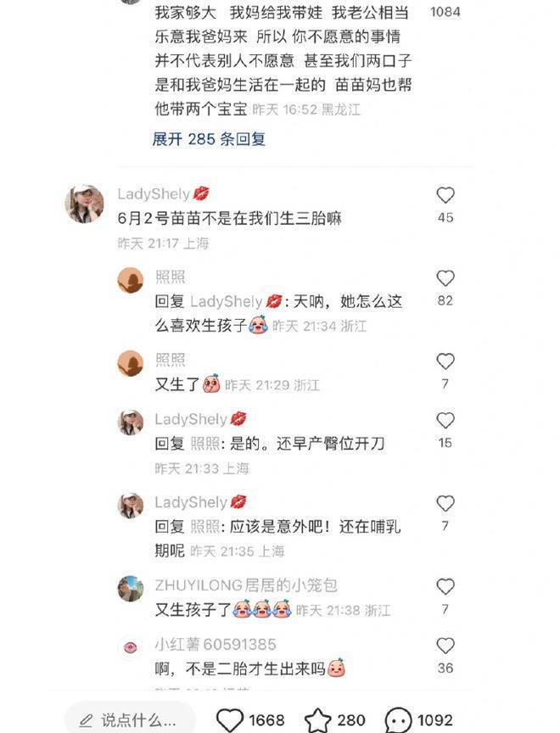Image resolution: width=560 pixels, height=733 pixels.
Task: Open LadyShely's avatar on top comment
Action: pyautogui.click(x=85, y=204)
